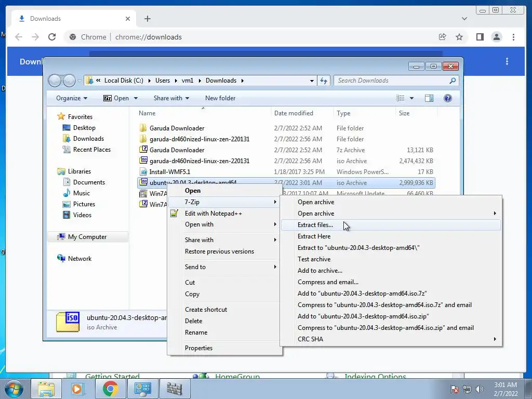Screen dimensions: 532x399
Task: Open a new Chrome tab
Action: click(x=147, y=19)
